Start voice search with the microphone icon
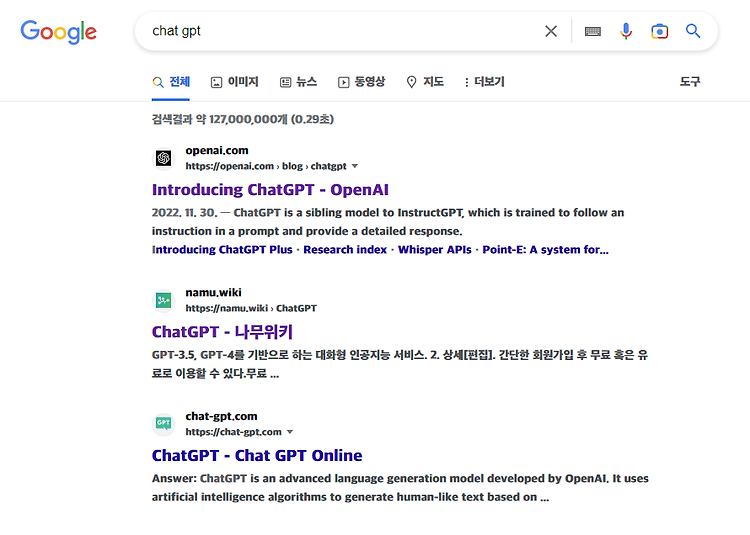The image size is (750, 535). click(626, 32)
